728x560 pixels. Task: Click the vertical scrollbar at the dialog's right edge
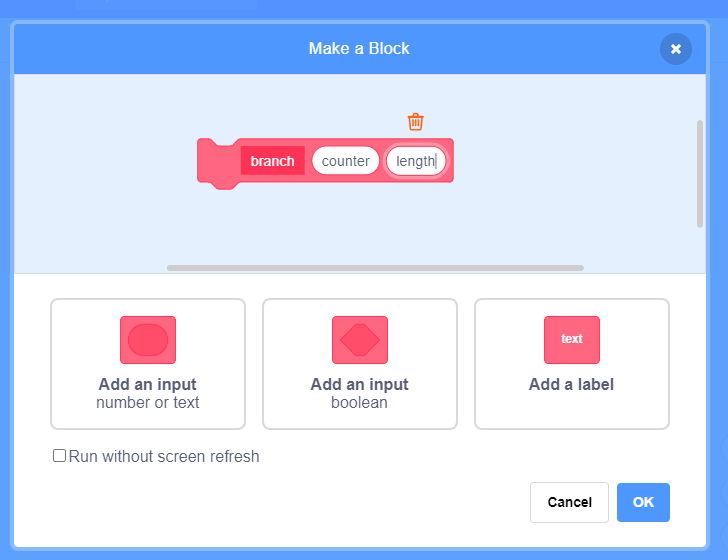point(699,175)
